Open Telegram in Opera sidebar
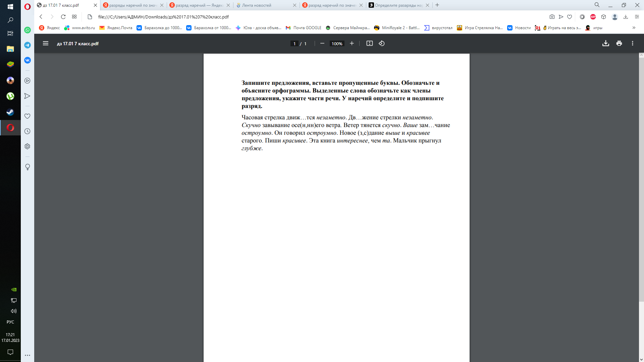Viewport: 644px width, 362px height. coord(28,45)
